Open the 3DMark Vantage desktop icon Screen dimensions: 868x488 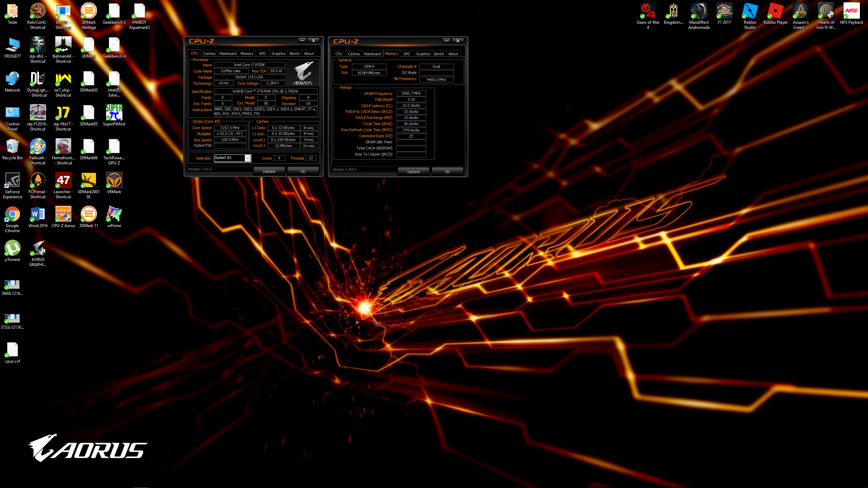click(x=88, y=16)
